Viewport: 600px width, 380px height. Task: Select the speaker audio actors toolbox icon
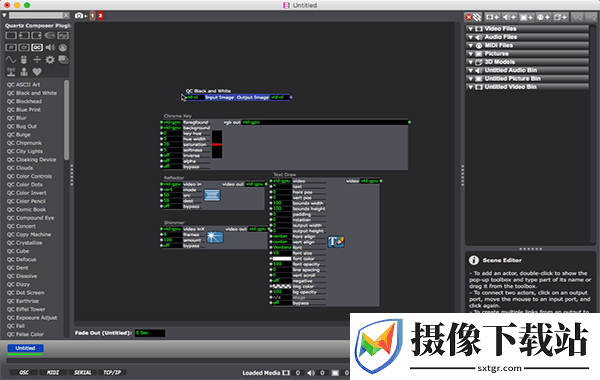[x=50, y=47]
